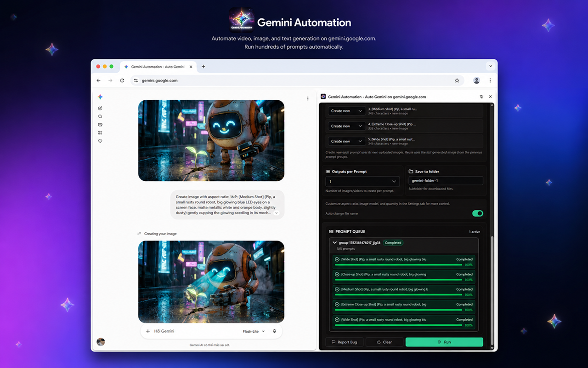
Task: Open the first generated robot image
Action: pyautogui.click(x=211, y=140)
